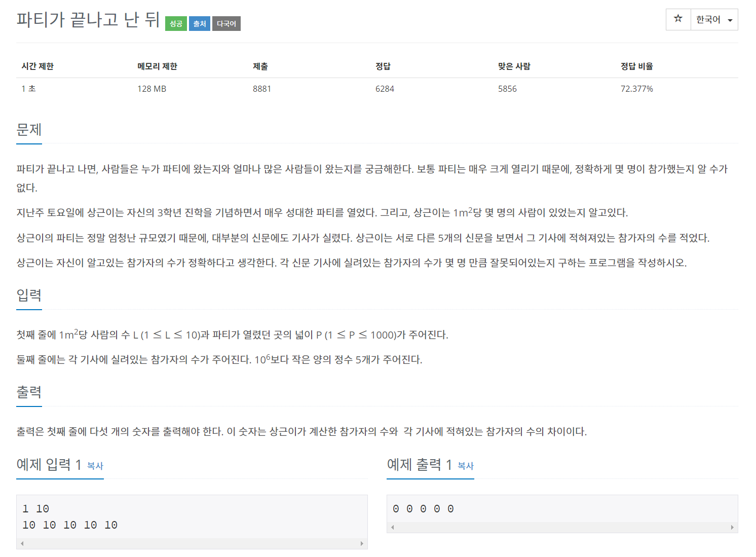The width and height of the screenshot is (756, 557).
Task: Click the 메모리 제한 column header
Action: tap(157, 66)
